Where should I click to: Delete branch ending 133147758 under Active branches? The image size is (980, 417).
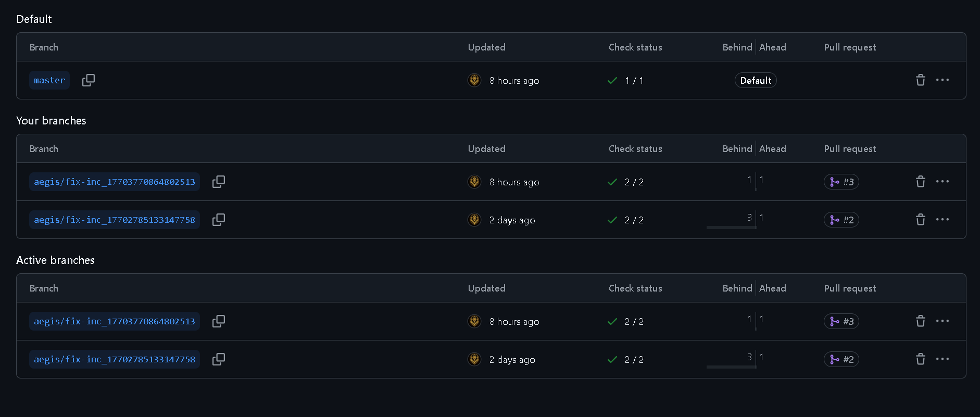coord(920,359)
